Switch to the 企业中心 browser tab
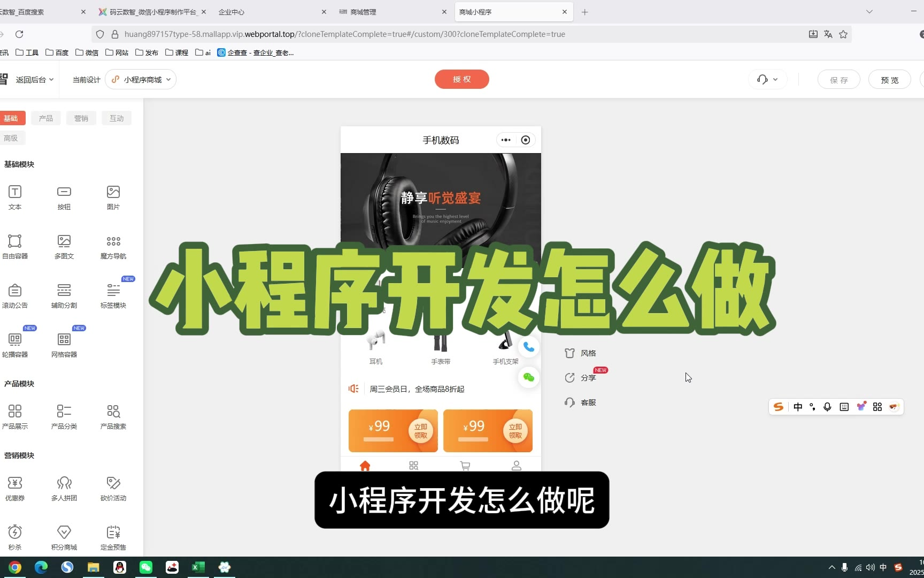The image size is (924, 578). 272,12
